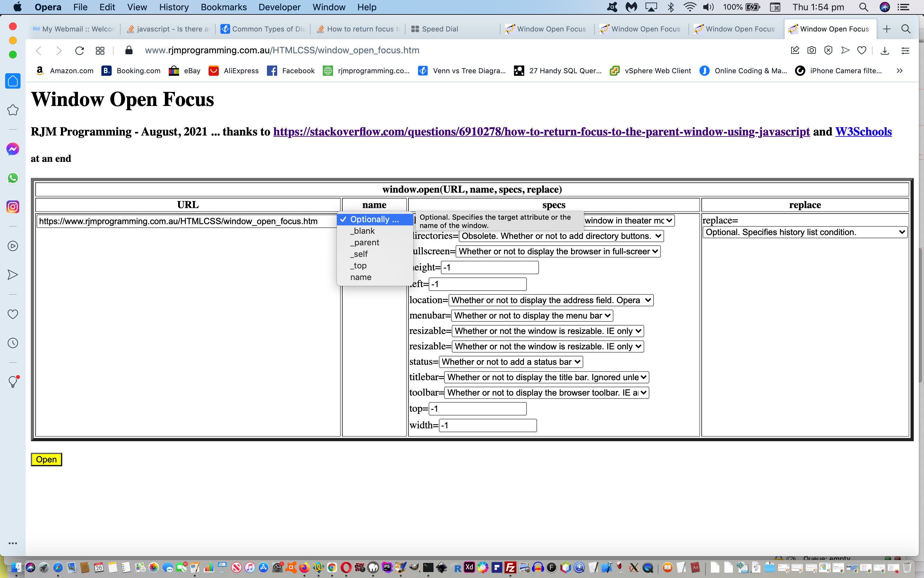Open the directories= dropdown
Image resolution: width=924 pixels, height=578 pixels.
pos(561,236)
